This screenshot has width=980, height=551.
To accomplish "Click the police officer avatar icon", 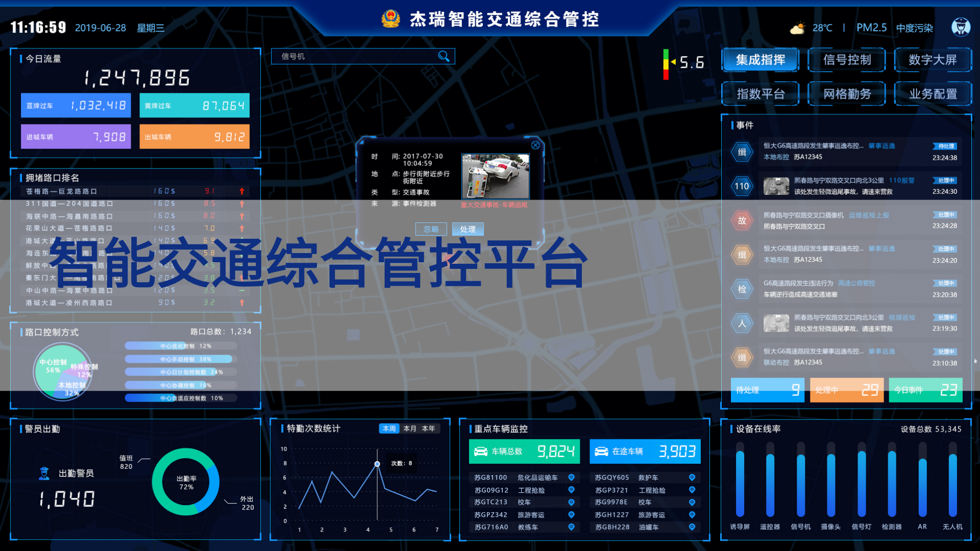I will coord(961,27).
